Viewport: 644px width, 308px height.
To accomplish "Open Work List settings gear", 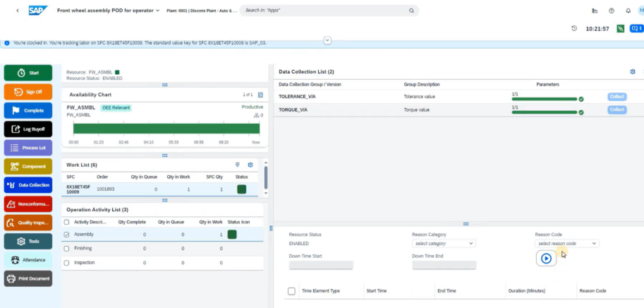I will tap(250, 165).
